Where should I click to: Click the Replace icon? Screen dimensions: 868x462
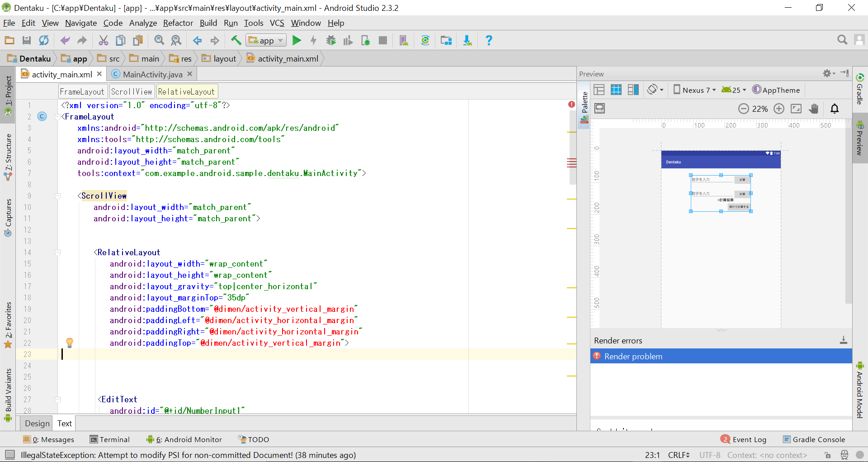(176, 41)
